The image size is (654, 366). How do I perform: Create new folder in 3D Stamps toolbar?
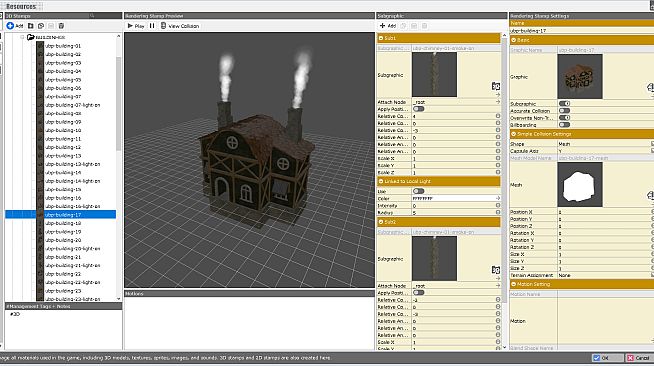click(30, 26)
